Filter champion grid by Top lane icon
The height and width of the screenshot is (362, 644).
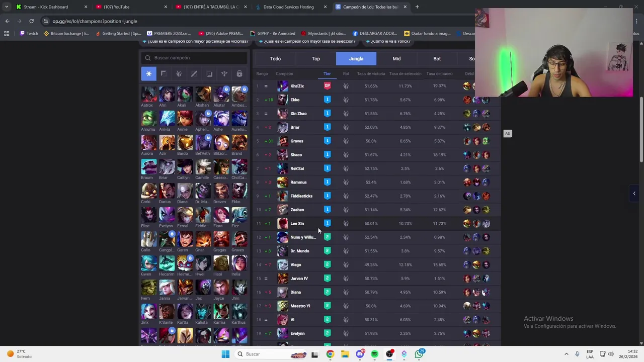pyautogui.click(x=164, y=74)
